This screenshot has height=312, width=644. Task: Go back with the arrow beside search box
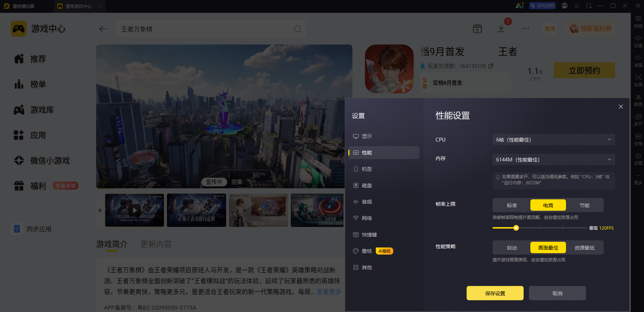pos(103,29)
